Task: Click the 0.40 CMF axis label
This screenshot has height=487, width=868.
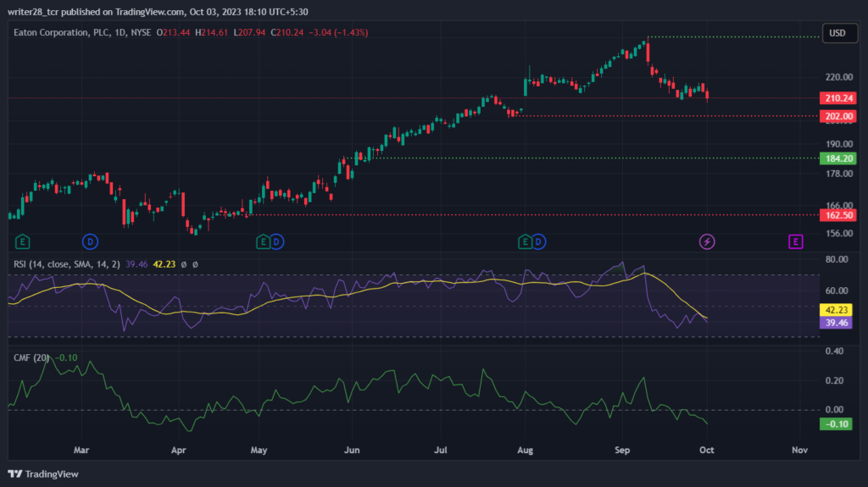Action: (834, 351)
